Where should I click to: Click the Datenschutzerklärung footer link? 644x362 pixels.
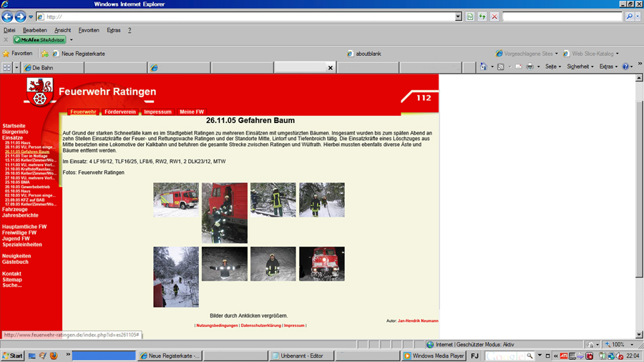point(260,326)
